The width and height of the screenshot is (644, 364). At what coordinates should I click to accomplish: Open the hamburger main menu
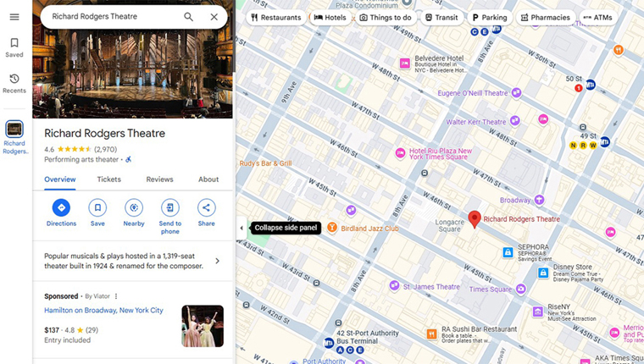pyautogui.click(x=14, y=17)
